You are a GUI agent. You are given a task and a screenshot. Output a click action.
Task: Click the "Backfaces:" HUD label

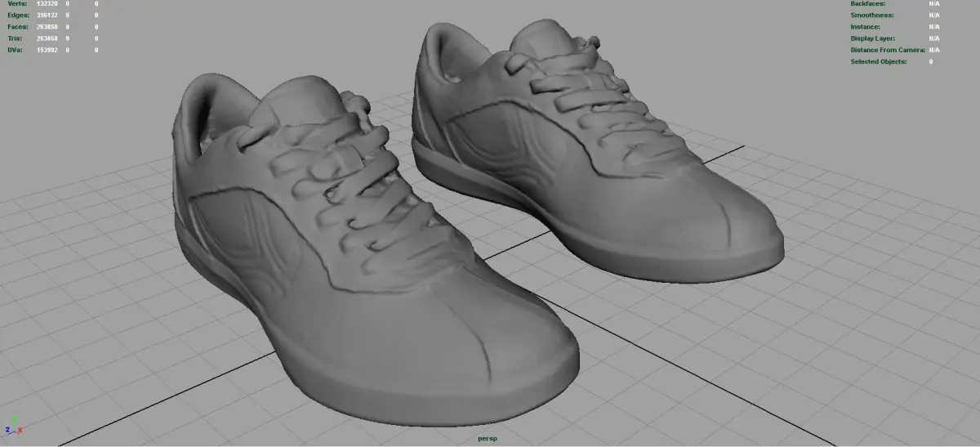[x=867, y=4]
